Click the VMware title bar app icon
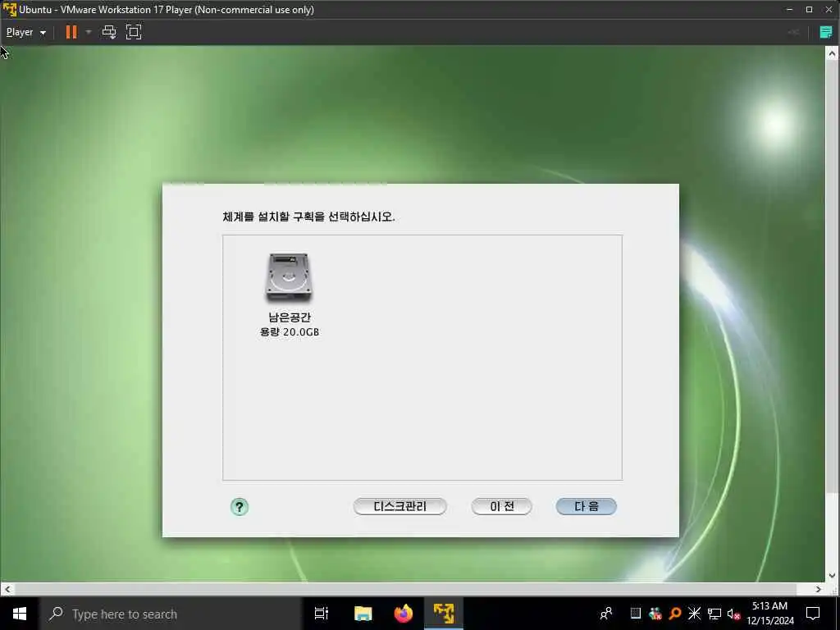This screenshot has height=630, width=840. pyautogui.click(x=10, y=10)
